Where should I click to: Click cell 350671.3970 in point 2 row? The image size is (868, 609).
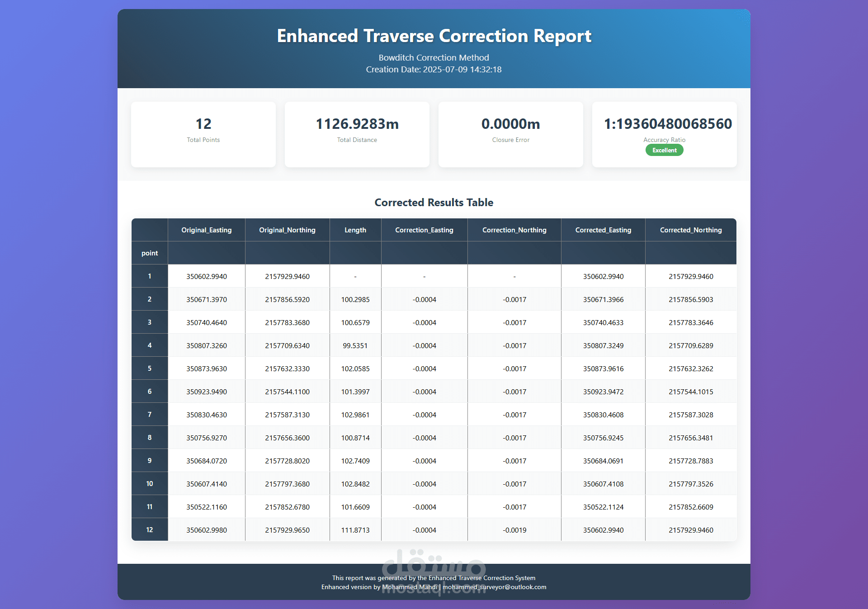pos(207,299)
